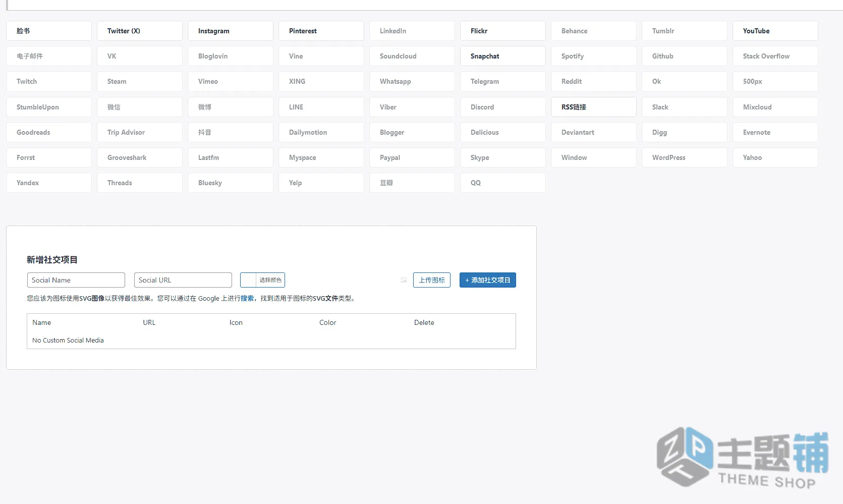The image size is (843, 504).
Task: Enable the Threads social item
Action: point(140,183)
